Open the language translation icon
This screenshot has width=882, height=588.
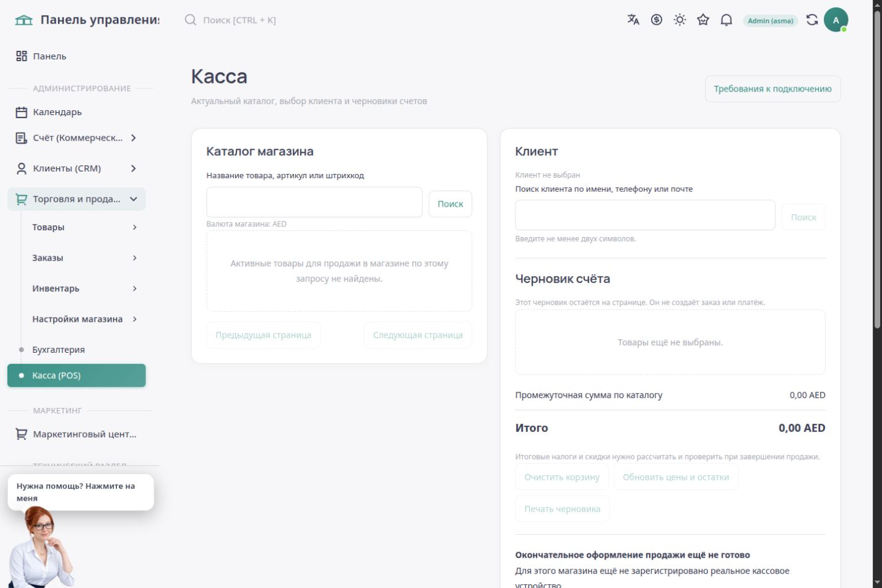[633, 20]
